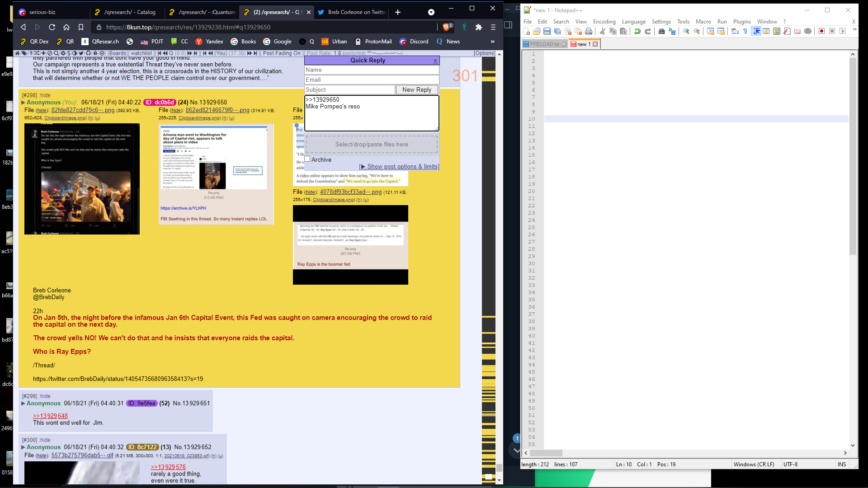Viewport: 868px width, 488px height.
Task: Toggle Show Indent Guide icon in Notepad++
Action: tap(756, 31)
